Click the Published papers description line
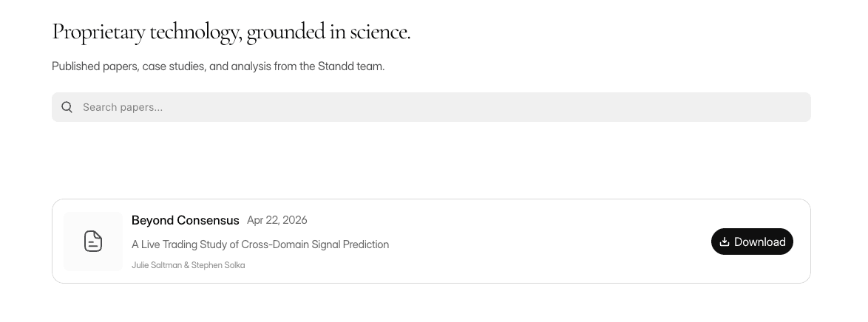Image resolution: width=868 pixels, height=322 pixels. point(218,66)
